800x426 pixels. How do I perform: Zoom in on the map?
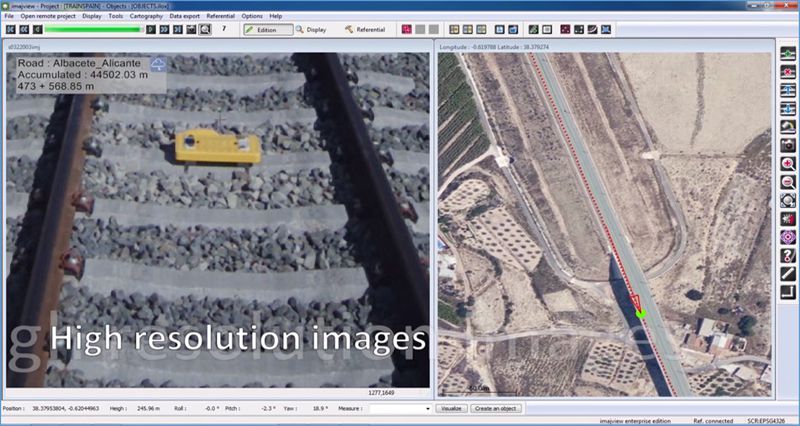coord(788,164)
